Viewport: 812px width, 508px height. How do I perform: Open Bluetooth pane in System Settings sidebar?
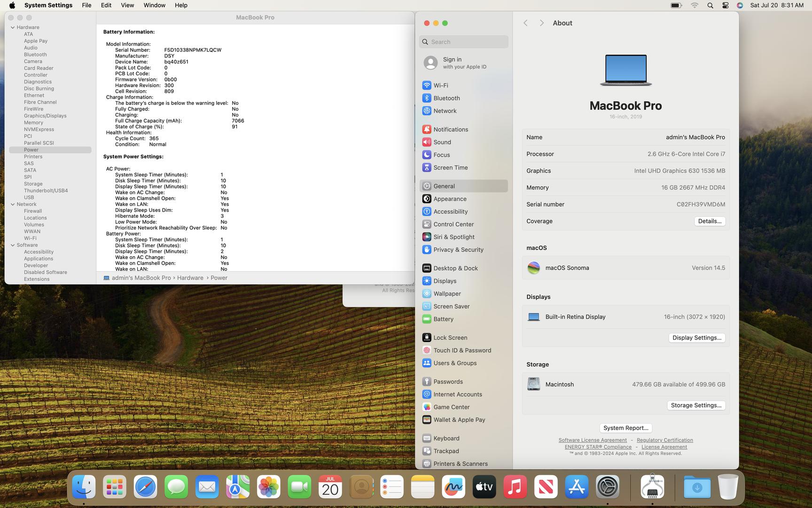click(x=463, y=98)
